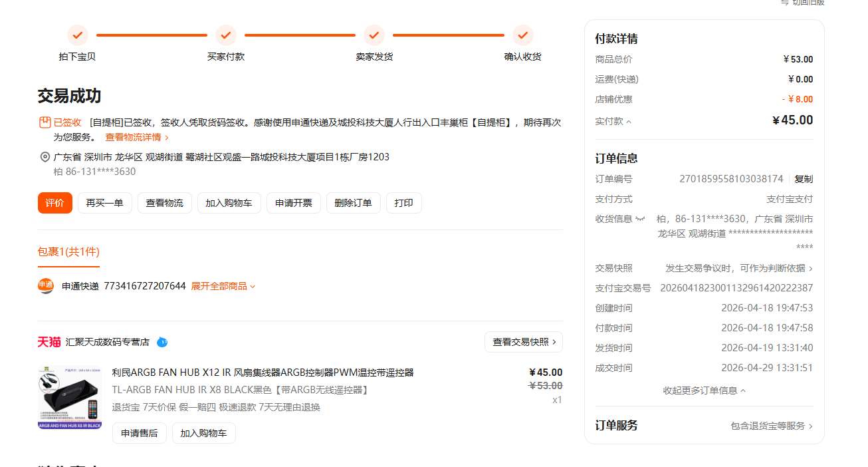Collapse the 实付款 payment breakdown
The height and width of the screenshot is (467, 868).
click(613, 122)
